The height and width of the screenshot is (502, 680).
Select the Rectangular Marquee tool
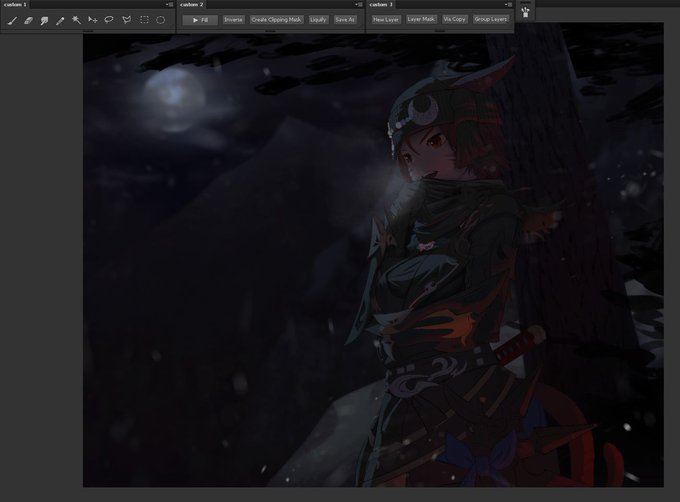point(144,20)
